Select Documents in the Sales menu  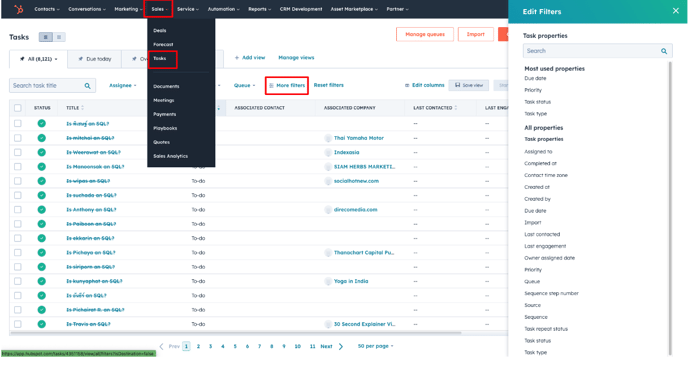166,86
